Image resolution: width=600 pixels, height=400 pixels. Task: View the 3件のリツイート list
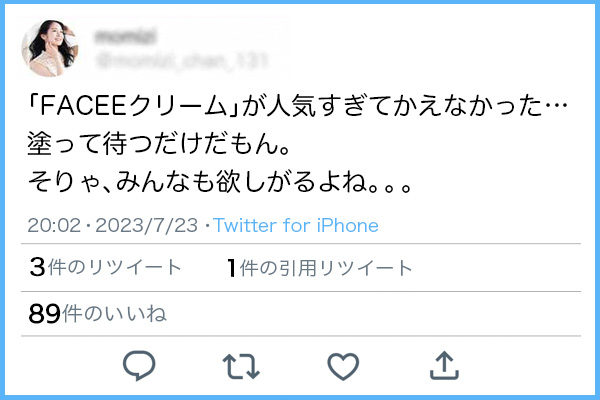pyautogui.click(x=105, y=267)
